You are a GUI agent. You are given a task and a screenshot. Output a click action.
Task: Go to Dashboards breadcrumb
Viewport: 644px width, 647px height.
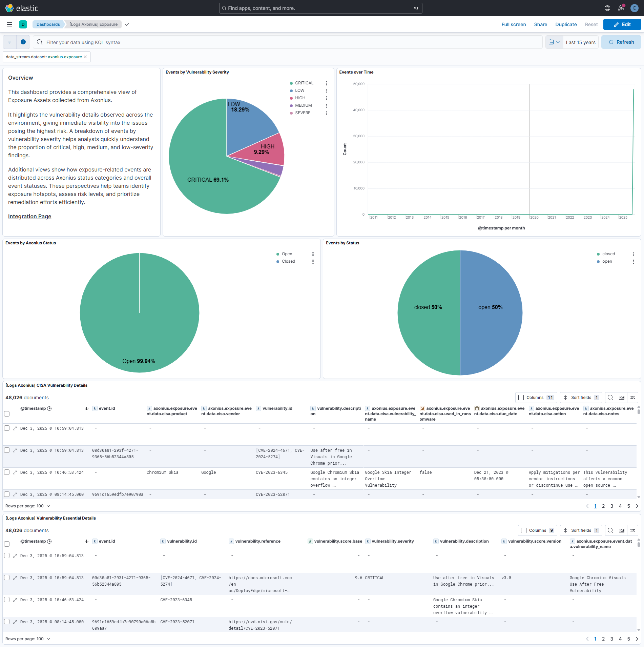pyautogui.click(x=48, y=24)
